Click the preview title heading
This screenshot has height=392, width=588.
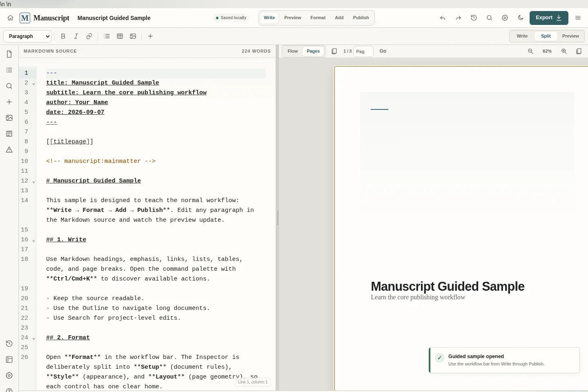[448, 287]
